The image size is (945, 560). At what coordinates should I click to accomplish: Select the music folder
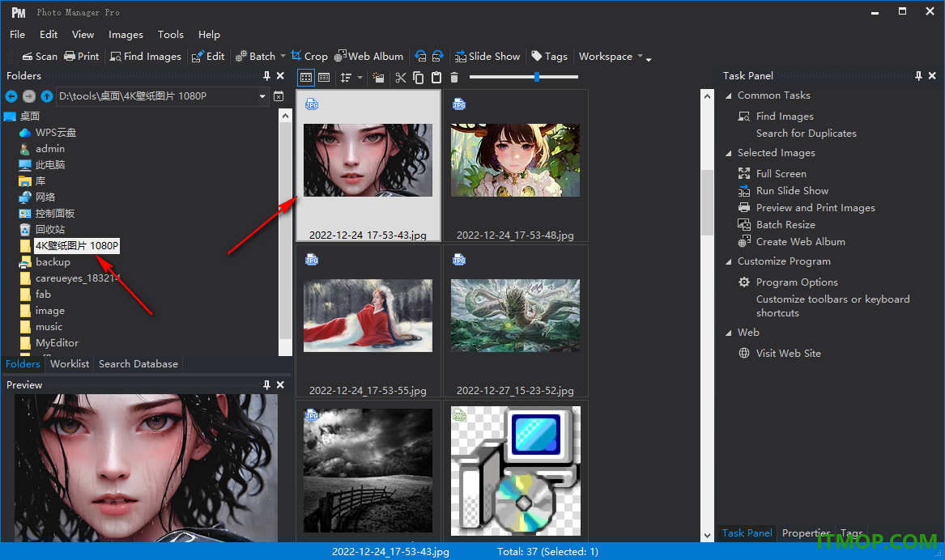coord(49,326)
